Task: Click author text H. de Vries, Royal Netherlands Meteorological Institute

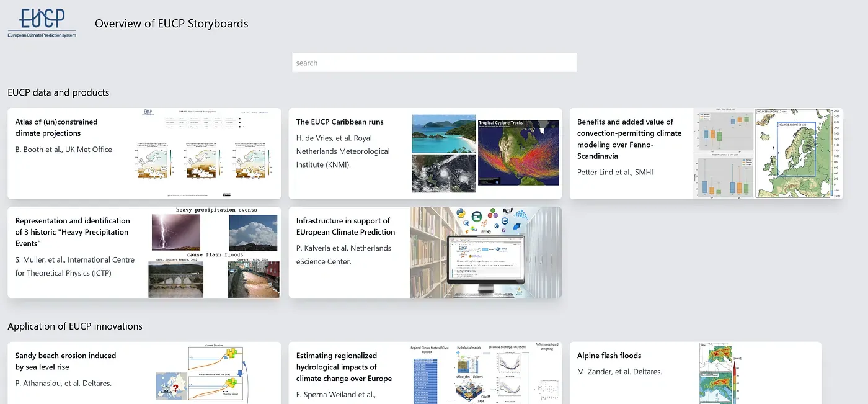Action: (343, 151)
